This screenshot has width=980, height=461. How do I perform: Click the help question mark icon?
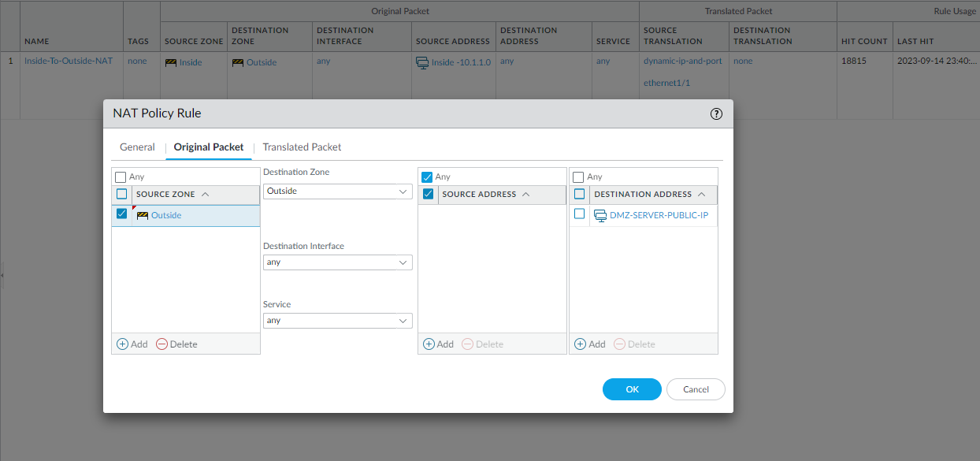tap(716, 113)
